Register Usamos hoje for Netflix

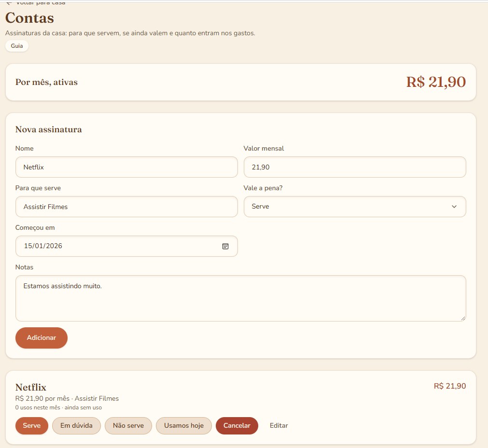click(x=183, y=426)
